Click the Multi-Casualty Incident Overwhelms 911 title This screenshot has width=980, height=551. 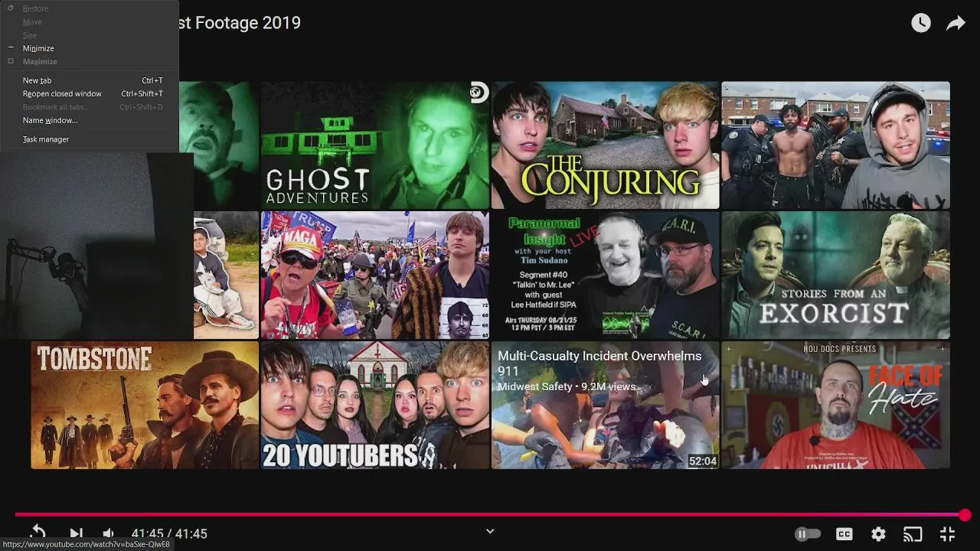(x=599, y=363)
